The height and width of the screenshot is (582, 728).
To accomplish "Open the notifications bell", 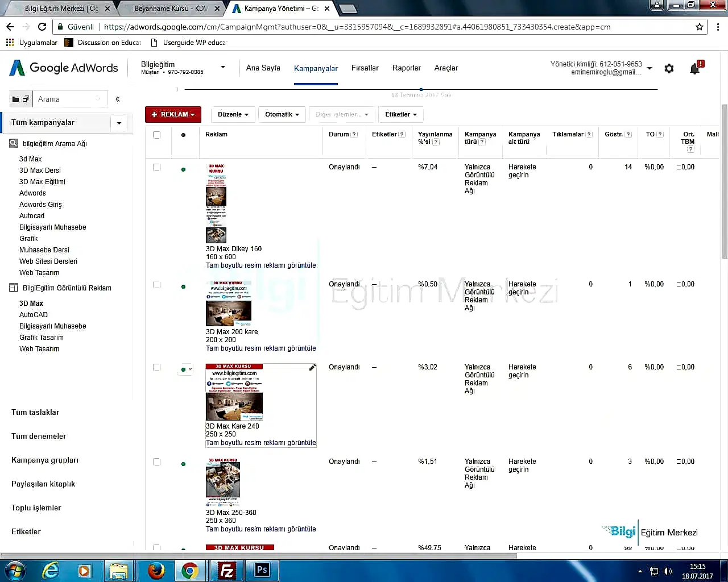I will pos(694,69).
